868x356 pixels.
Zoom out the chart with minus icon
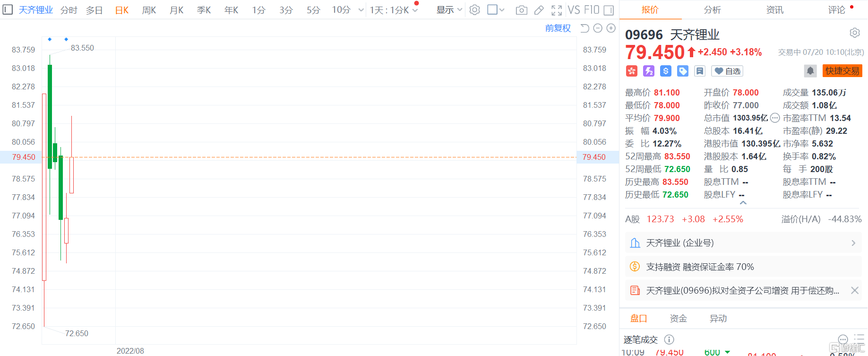point(598,28)
